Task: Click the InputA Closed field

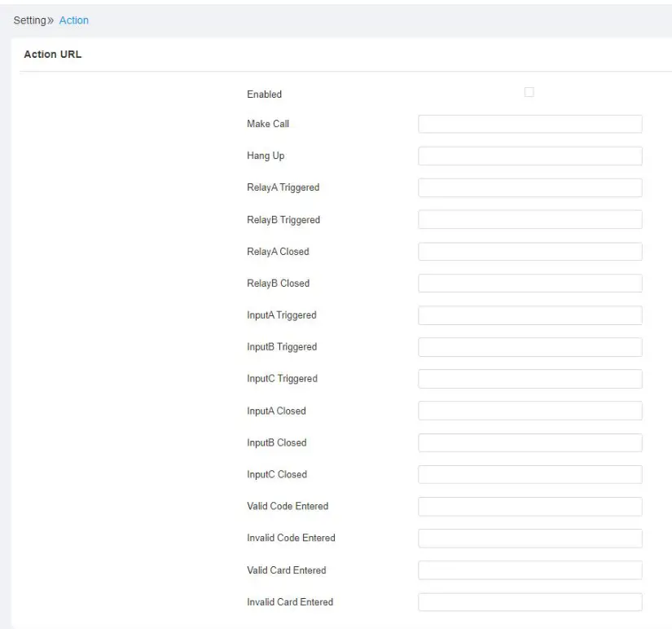Action: (529, 411)
